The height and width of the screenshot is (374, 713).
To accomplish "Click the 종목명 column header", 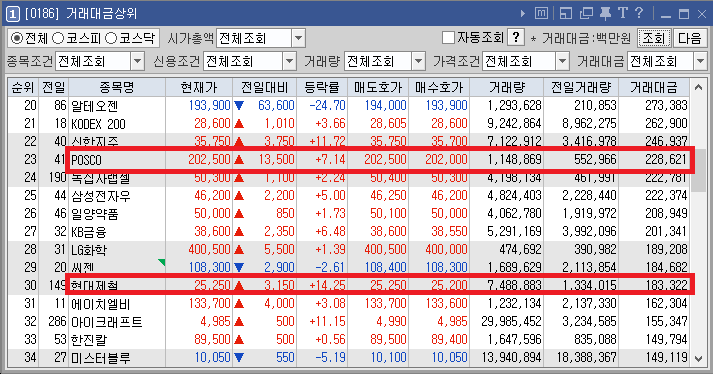I will (x=117, y=87).
